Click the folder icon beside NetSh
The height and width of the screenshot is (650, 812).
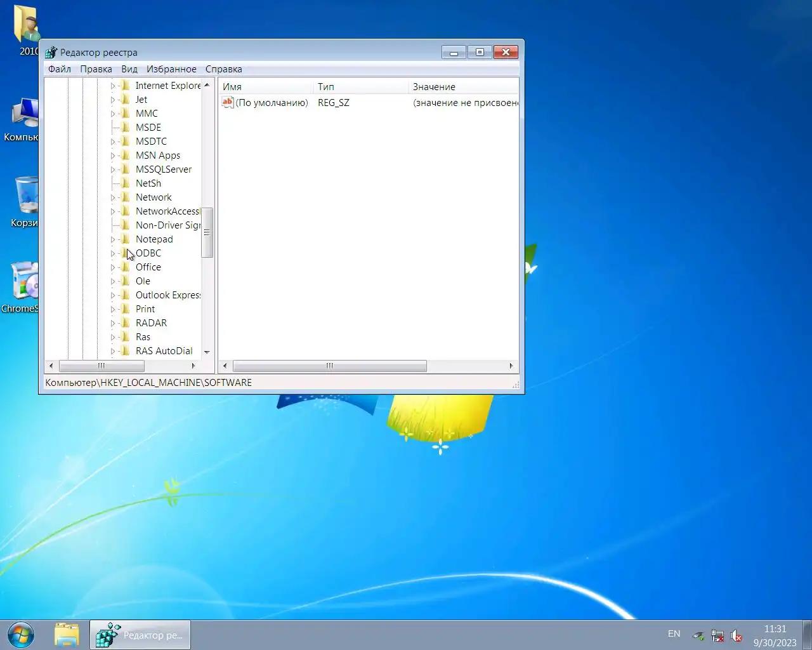coord(126,183)
